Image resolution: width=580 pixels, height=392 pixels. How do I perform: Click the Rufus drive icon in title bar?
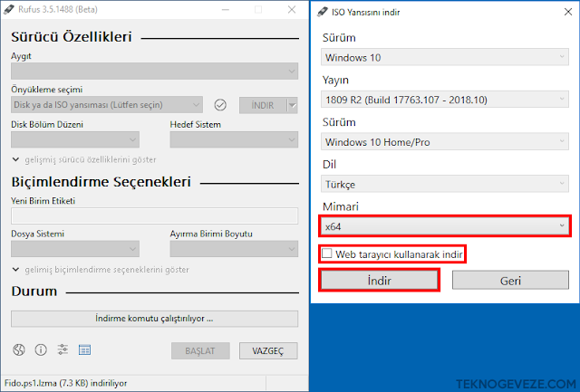(9, 10)
